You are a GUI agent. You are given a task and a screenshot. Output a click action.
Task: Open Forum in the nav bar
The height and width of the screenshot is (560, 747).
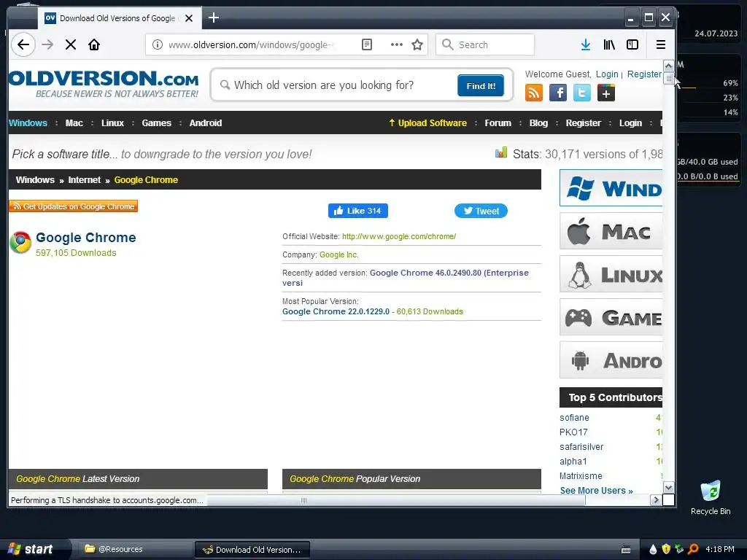(x=498, y=122)
